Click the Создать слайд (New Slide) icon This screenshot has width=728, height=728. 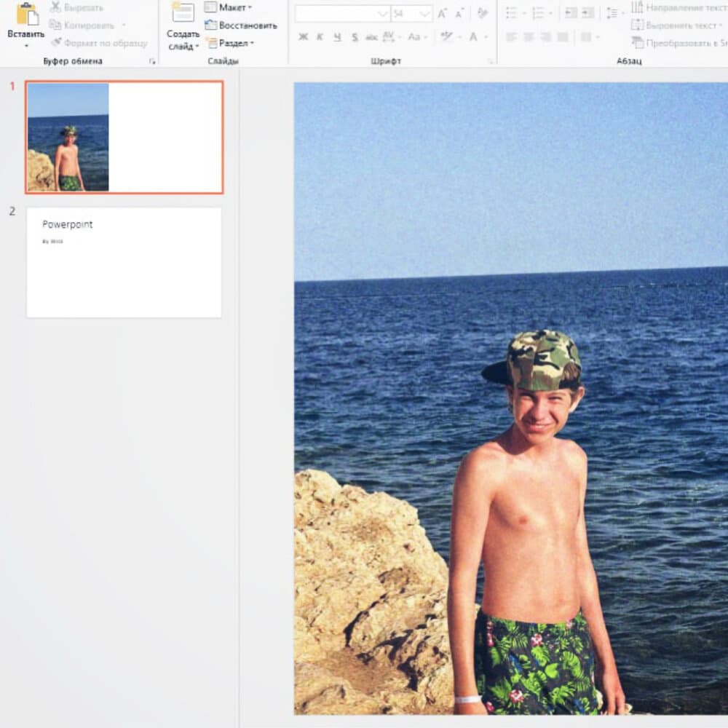pyautogui.click(x=183, y=13)
